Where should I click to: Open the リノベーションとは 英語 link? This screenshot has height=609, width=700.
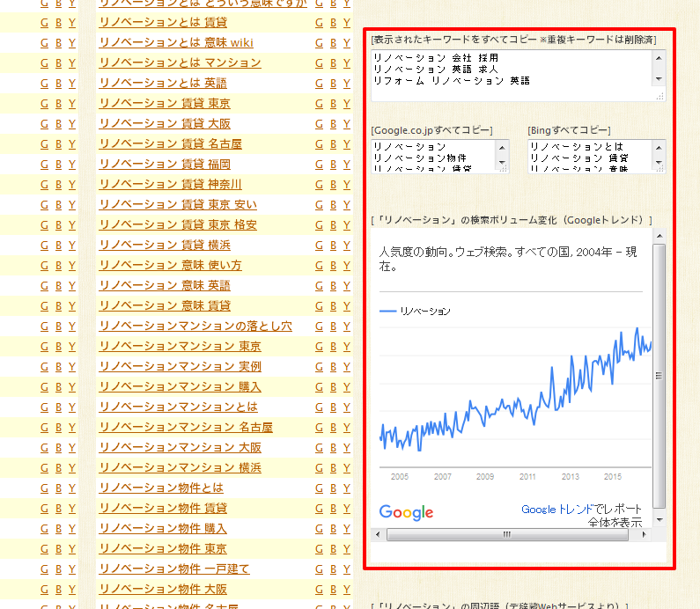(x=163, y=83)
